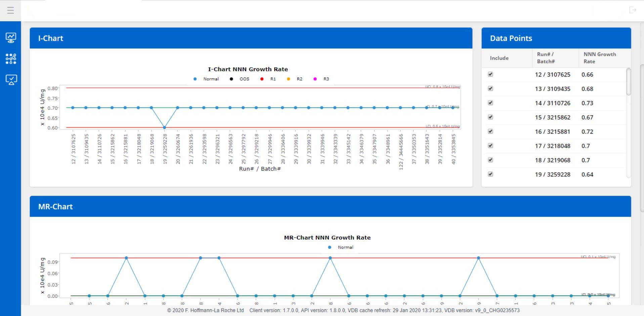Open the hamburger navigation menu
The height and width of the screenshot is (316, 644).
(x=10, y=10)
